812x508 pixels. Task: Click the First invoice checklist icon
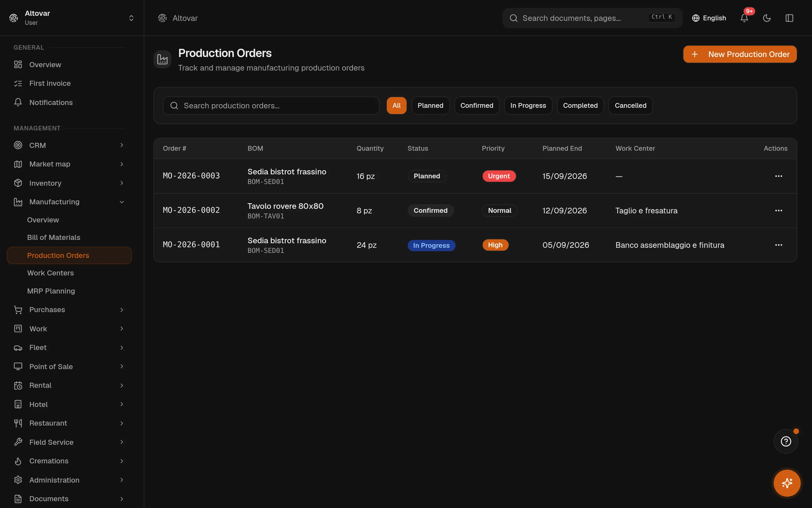coord(18,83)
